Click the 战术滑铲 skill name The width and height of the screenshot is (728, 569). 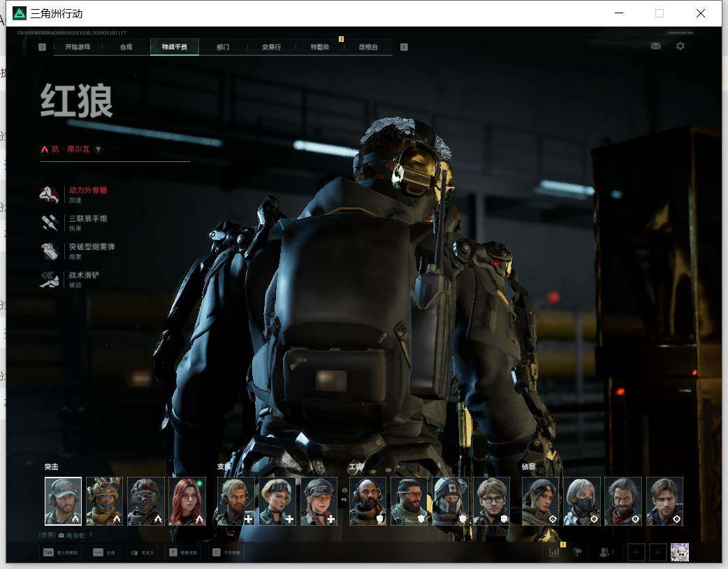84,275
